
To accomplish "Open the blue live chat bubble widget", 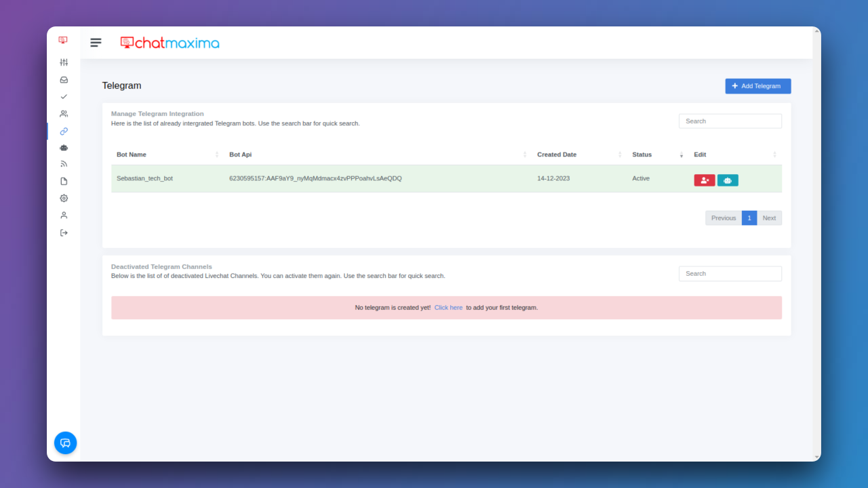I will pyautogui.click(x=65, y=443).
